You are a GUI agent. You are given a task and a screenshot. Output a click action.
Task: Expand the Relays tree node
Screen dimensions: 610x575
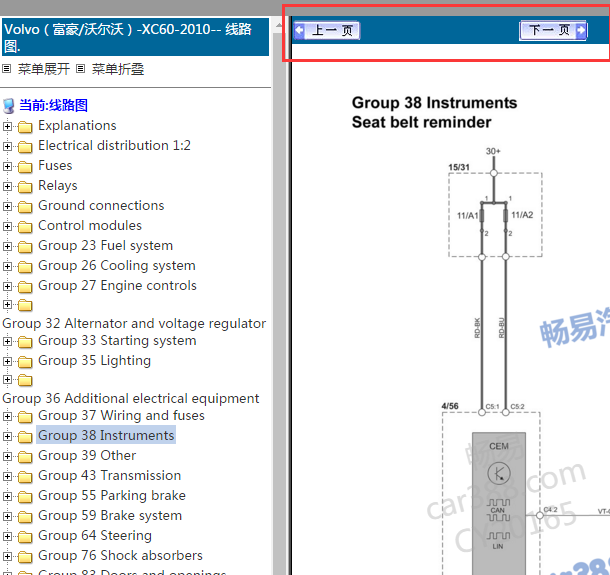coord(7,186)
